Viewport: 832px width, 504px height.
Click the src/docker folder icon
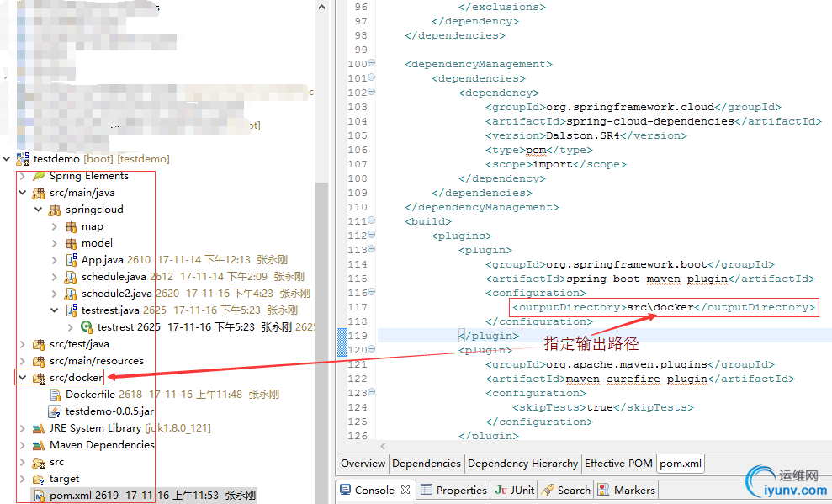(x=39, y=378)
